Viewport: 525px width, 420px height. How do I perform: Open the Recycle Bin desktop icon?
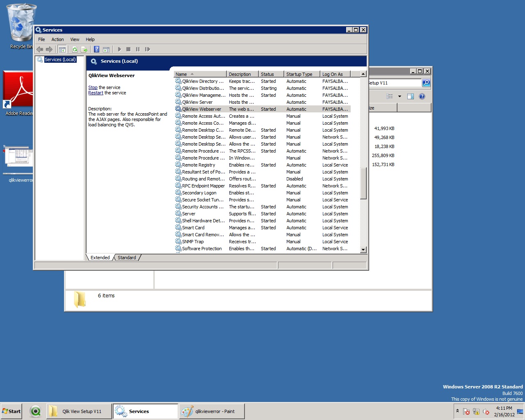pos(21,26)
